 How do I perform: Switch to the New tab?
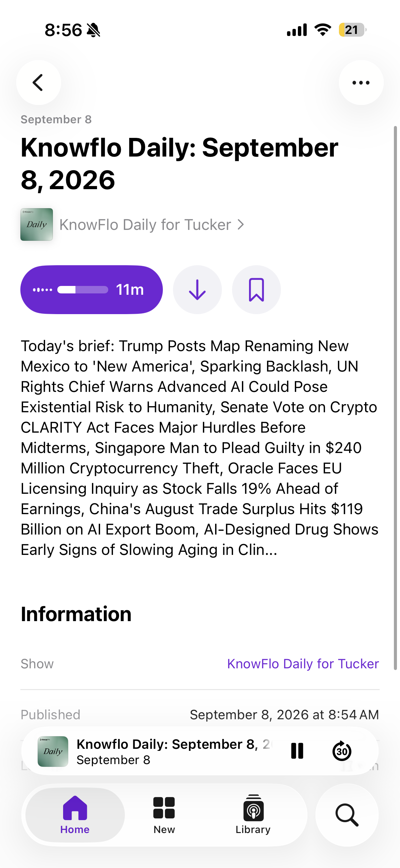pyautogui.click(x=164, y=815)
